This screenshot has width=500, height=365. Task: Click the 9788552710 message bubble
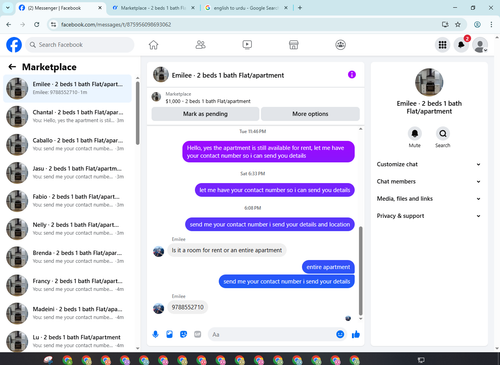pyautogui.click(x=188, y=307)
